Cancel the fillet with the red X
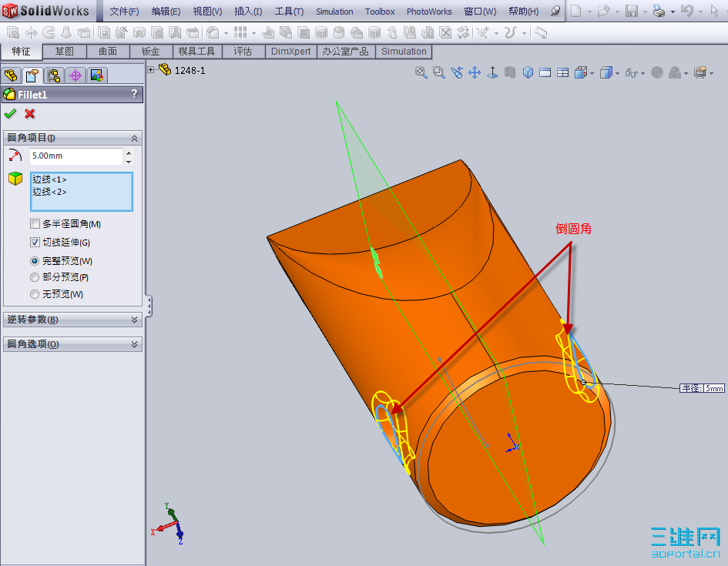This screenshot has width=728, height=566. tap(30, 114)
